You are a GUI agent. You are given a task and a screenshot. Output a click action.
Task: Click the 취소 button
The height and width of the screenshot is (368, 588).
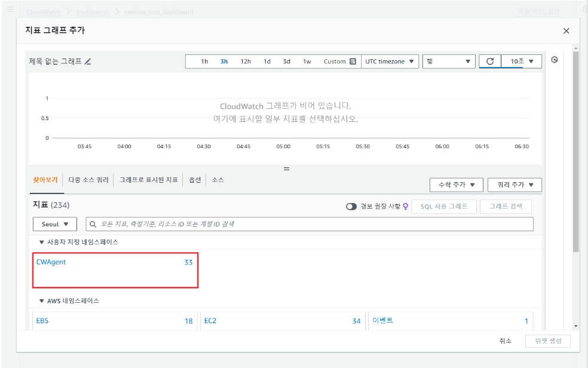tap(506, 341)
